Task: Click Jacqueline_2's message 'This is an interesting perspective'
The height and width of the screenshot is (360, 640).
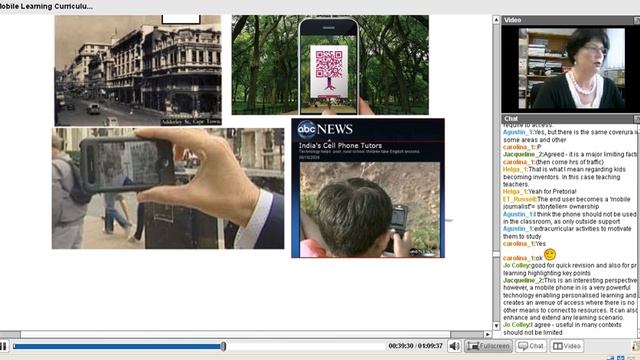Action: click(571, 299)
